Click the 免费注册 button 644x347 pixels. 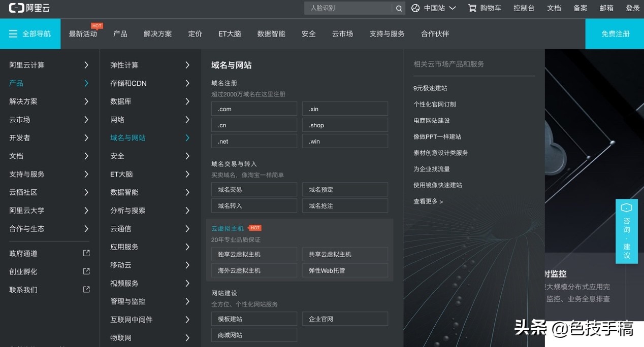coord(615,33)
